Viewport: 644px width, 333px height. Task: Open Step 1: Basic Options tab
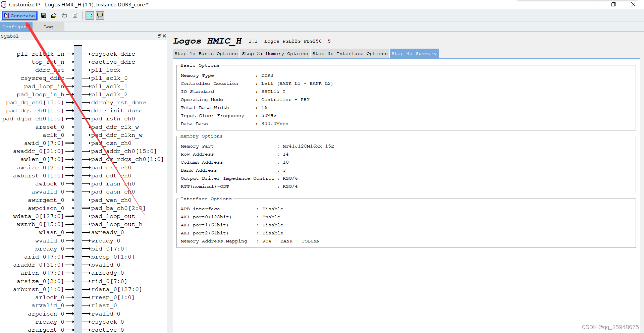pyautogui.click(x=206, y=54)
